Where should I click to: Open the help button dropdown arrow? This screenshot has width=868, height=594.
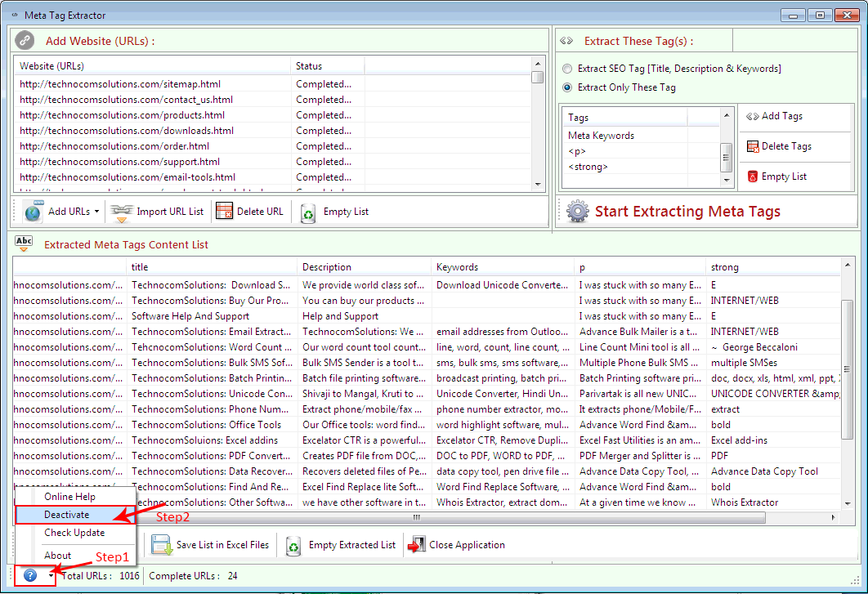(x=51, y=576)
